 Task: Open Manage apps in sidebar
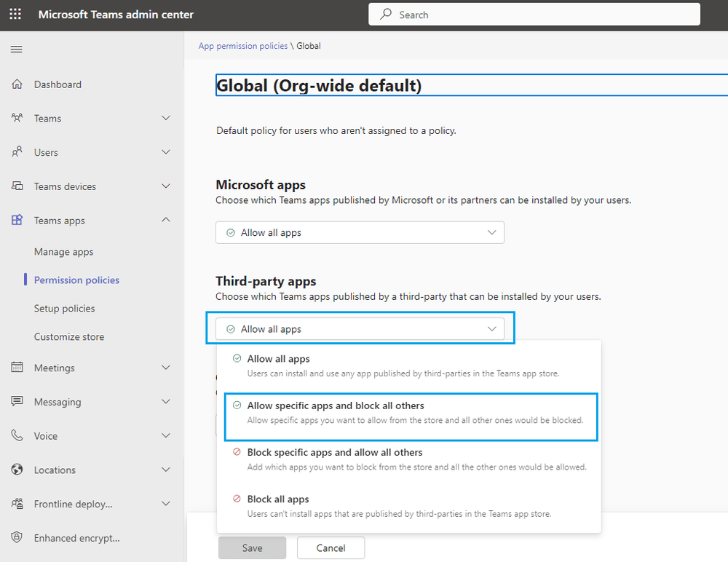click(x=63, y=252)
